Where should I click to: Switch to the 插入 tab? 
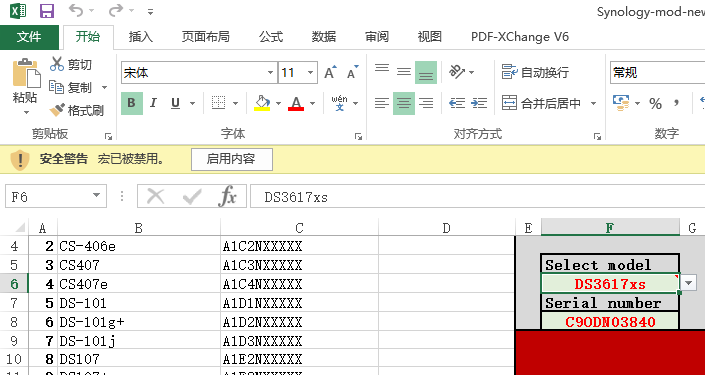point(141,37)
